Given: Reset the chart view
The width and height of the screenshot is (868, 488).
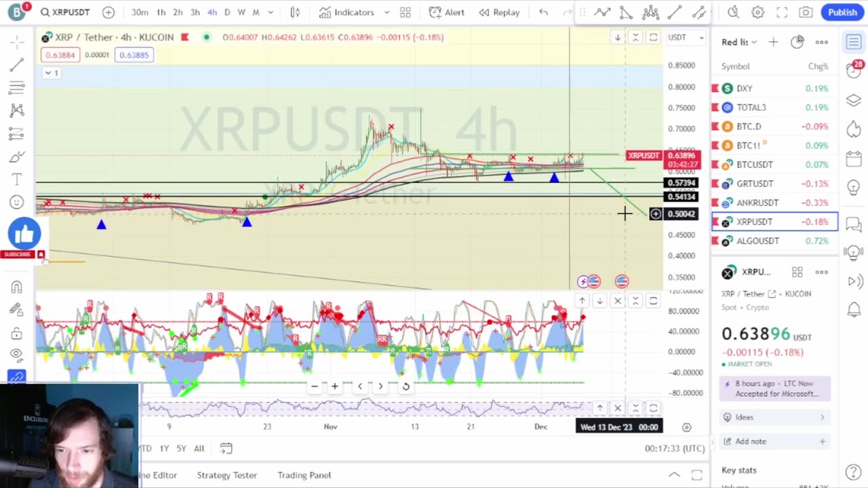Looking at the screenshot, I should 406,386.
